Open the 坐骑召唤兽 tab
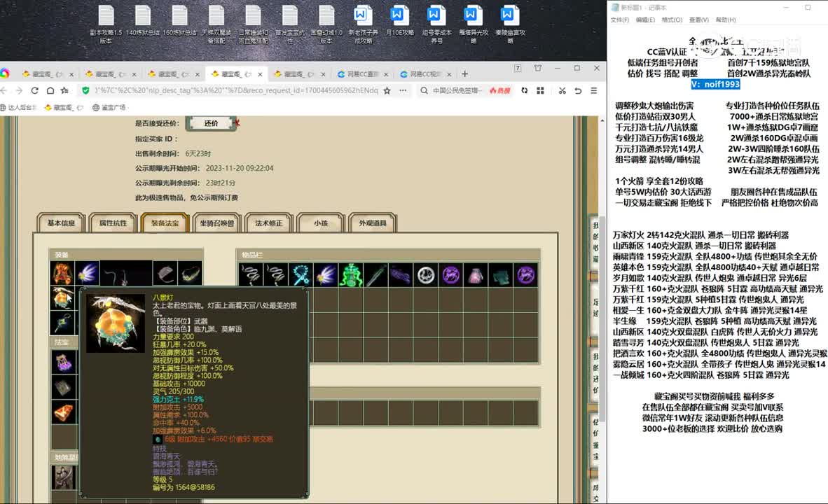Image resolution: width=828 pixels, height=504 pixels. 217,223
